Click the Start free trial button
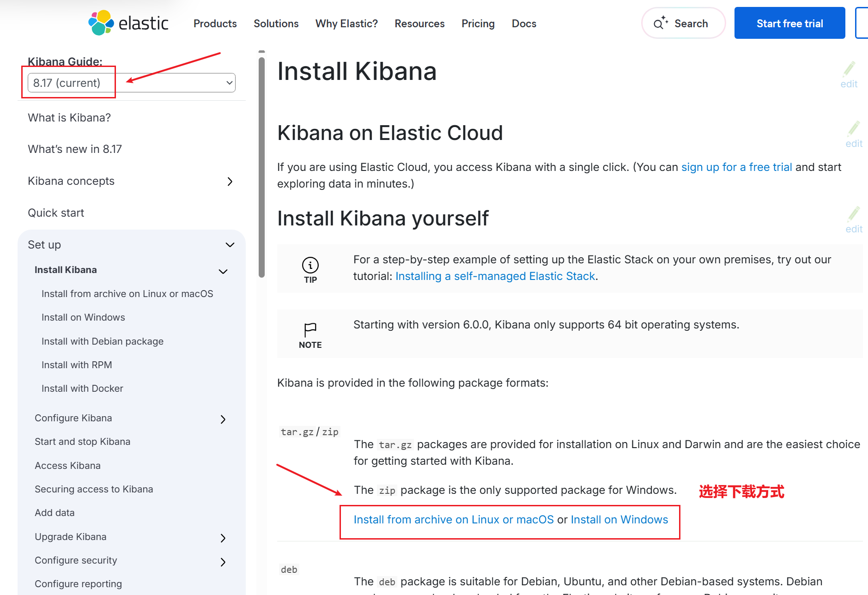This screenshot has height=595, width=868. tap(789, 23)
